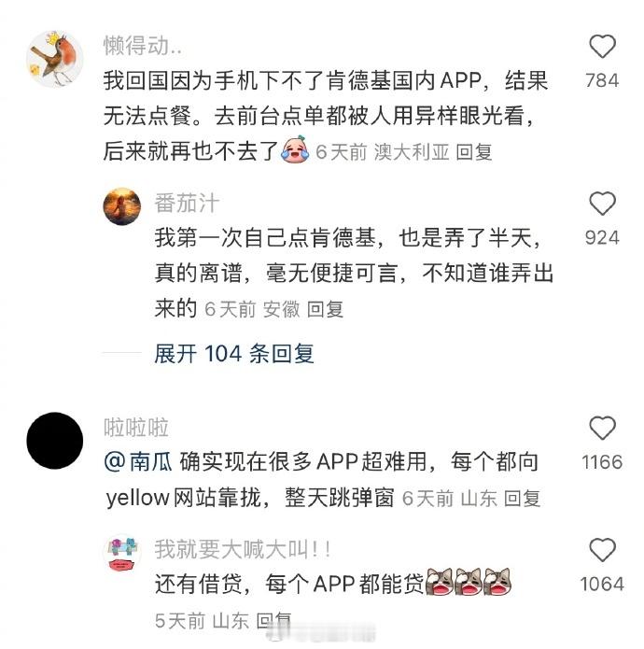Tap the crying peach emoji in the comment

coord(295,148)
